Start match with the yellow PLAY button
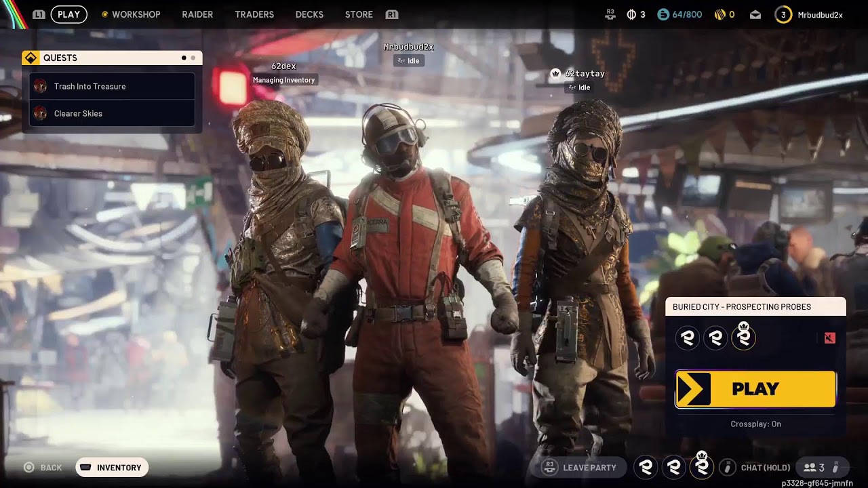Image resolution: width=868 pixels, height=488 pixels. pyautogui.click(x=755, y=389)
